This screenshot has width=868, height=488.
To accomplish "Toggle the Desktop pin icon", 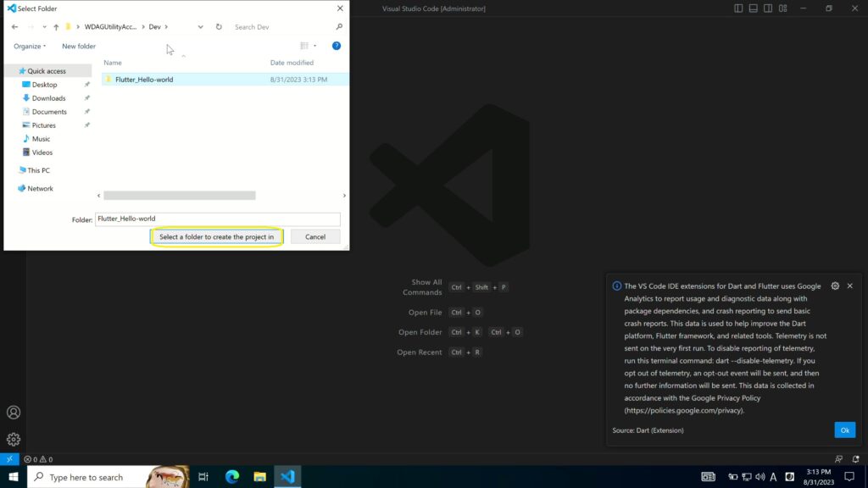I will point(87,85).
